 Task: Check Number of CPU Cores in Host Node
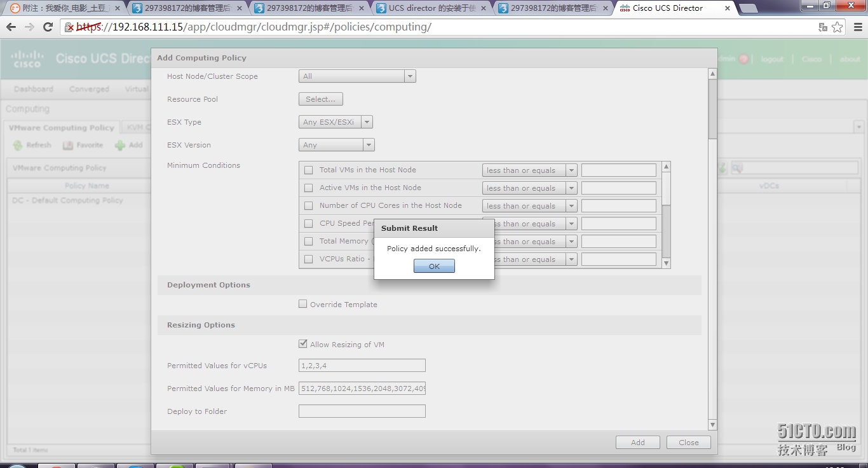coord(309,205)
